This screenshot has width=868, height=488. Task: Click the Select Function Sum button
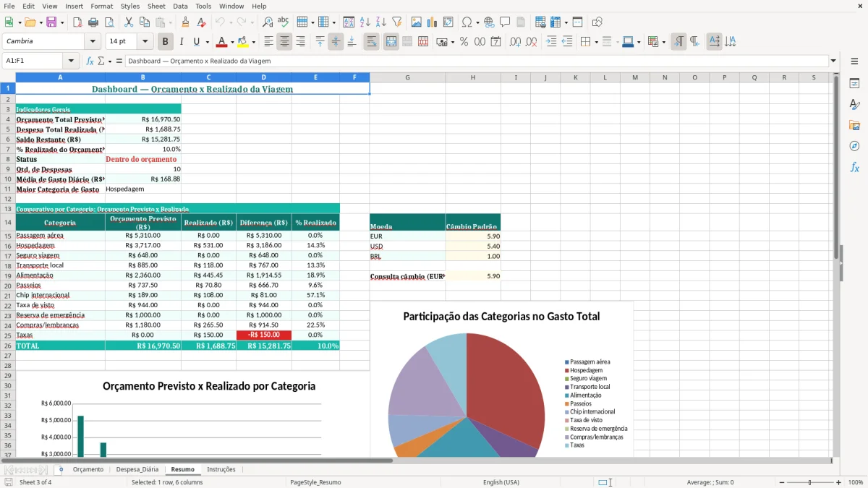click(103, 61)
